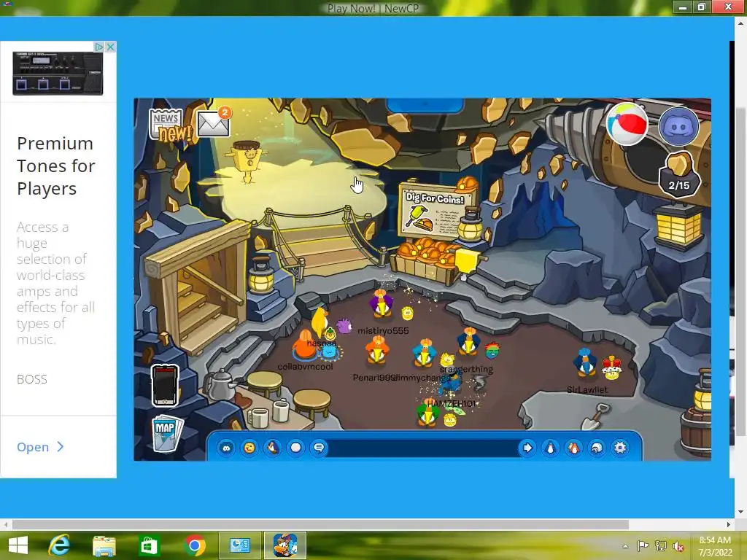Click the beach ball icon

[x=627, y=124]
